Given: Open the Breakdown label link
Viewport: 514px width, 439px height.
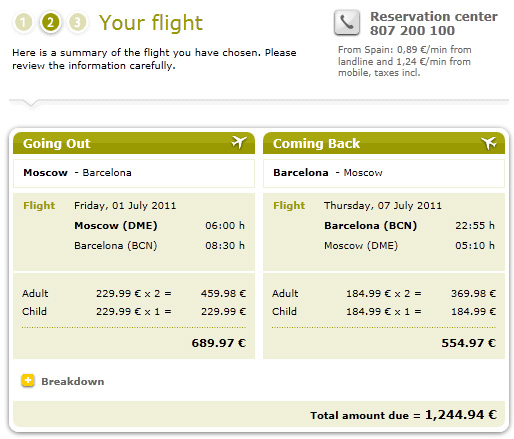Looking at the screenshot, I should click(x=73, y=381).
